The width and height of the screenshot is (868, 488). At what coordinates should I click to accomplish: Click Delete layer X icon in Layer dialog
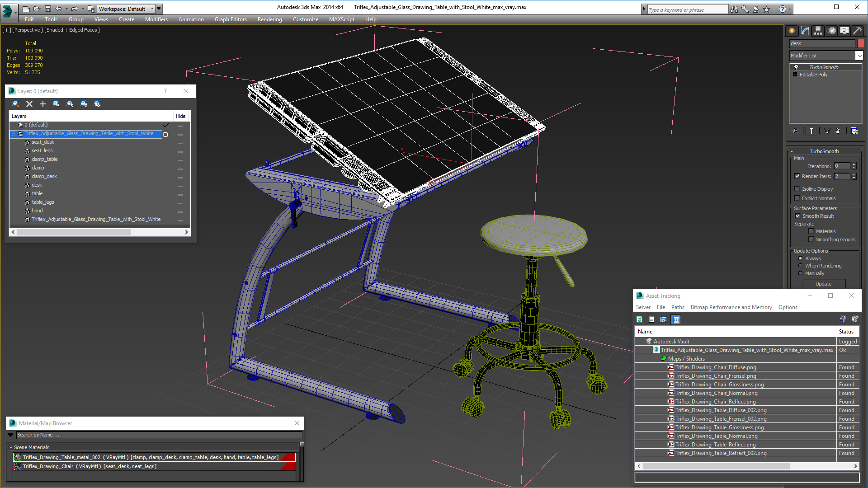click(x=29, y=104)
